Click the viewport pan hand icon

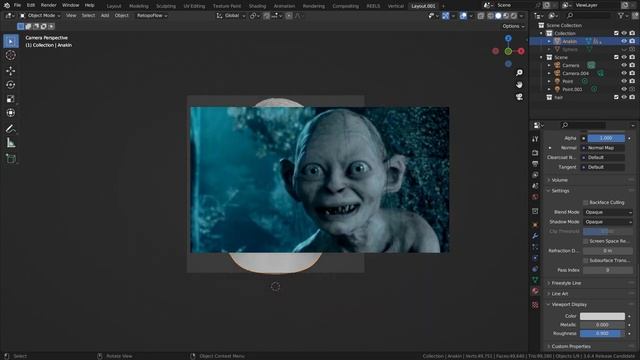coord(519,84)
